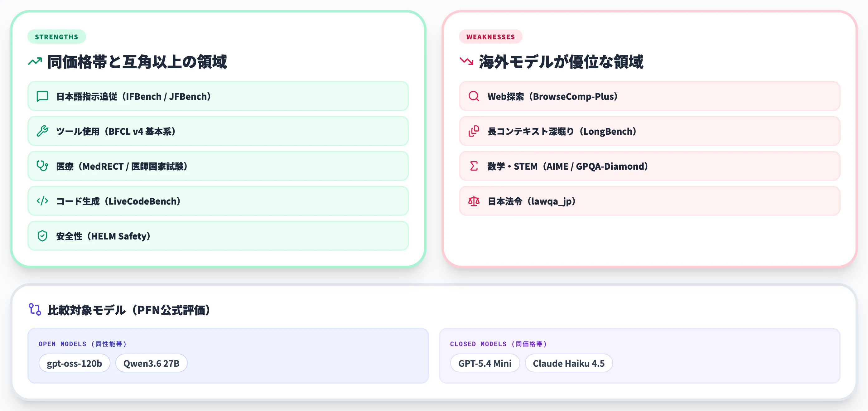Click the STRENGTHS badge
This screenshot has width=868, height=411.
click(x=57, y=37)
